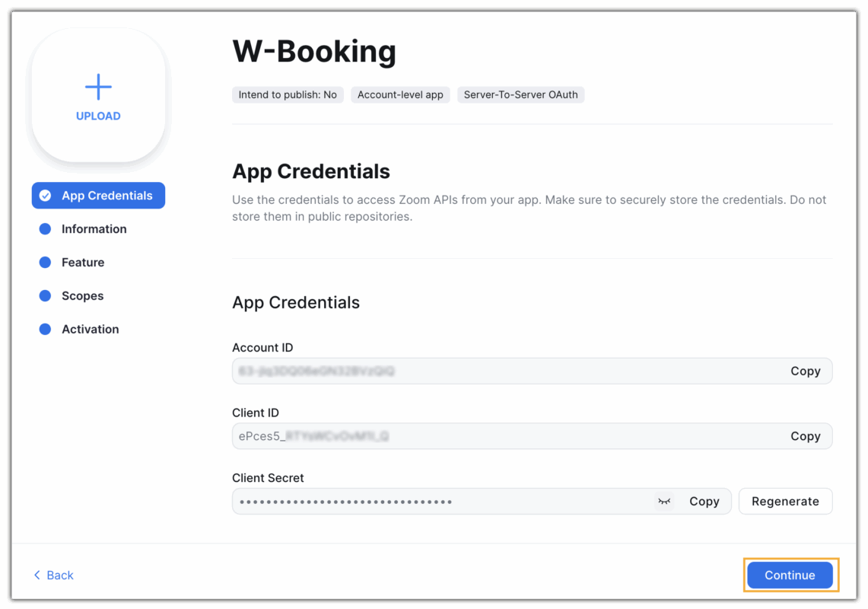Click the blue dot icon next to Feature
Image resolution: width=868 pixels, height=609 pixels.
pos(46,262)
